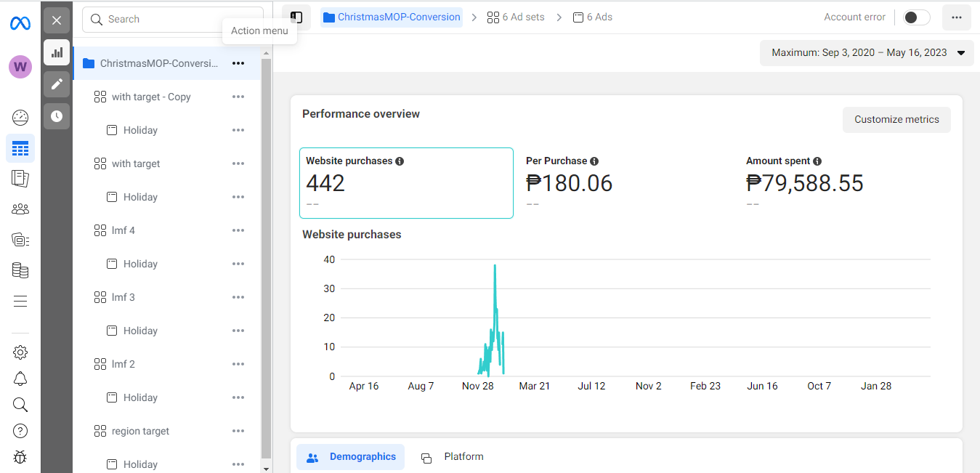This screenshot has width=980, height=473.
Task: Open Ad creative stacked images icon
Action: [20, 240]
